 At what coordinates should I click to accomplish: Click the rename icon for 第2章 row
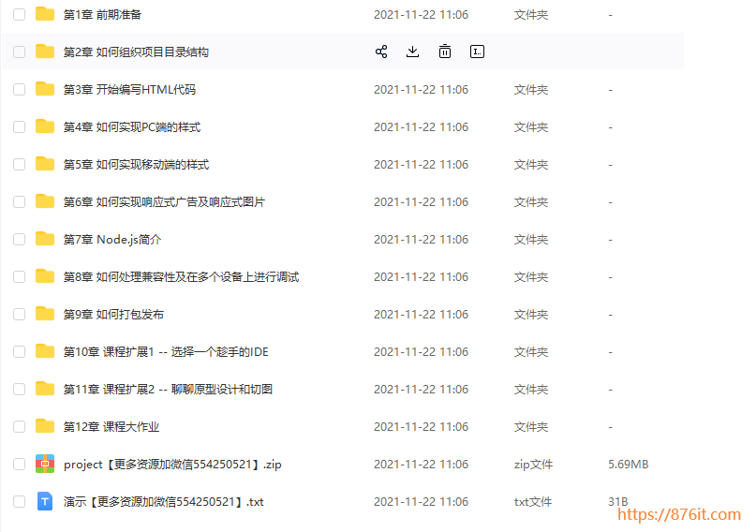coord(477,52)
